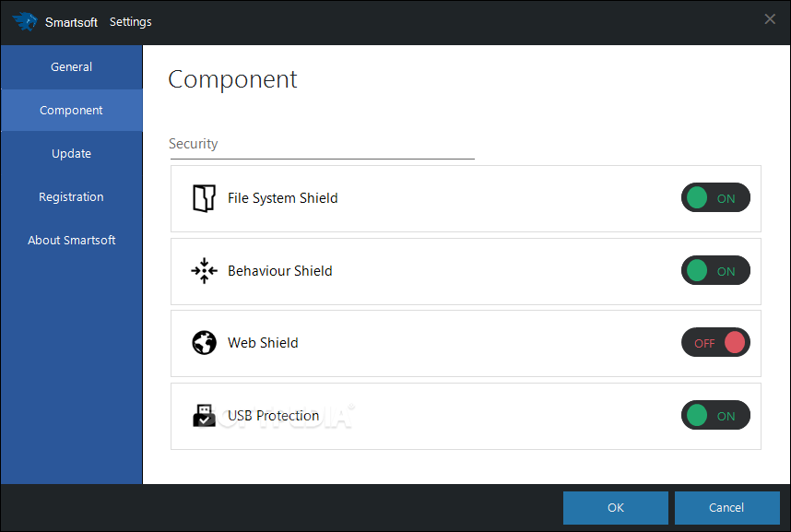Click the Smartsoft title text
Screen dimensions: 791x532
(x=71, y=22)
